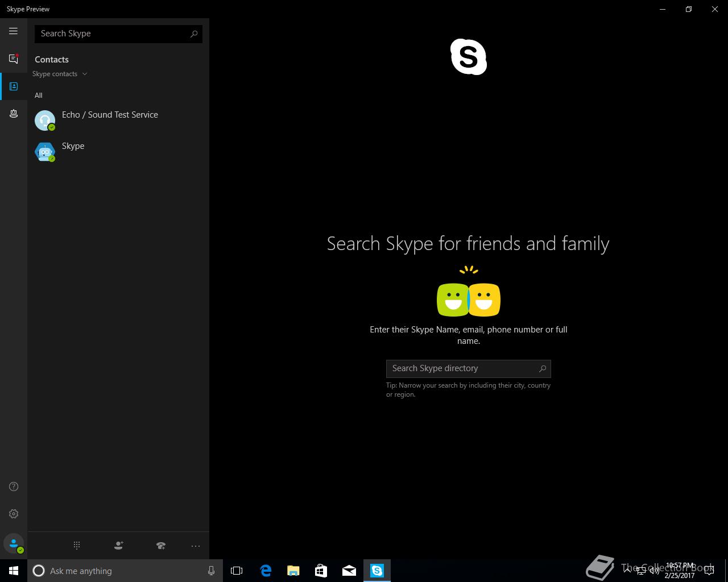
Task: Click the Search Skype field
Action: pyautogui.click(x=113, y=34)
